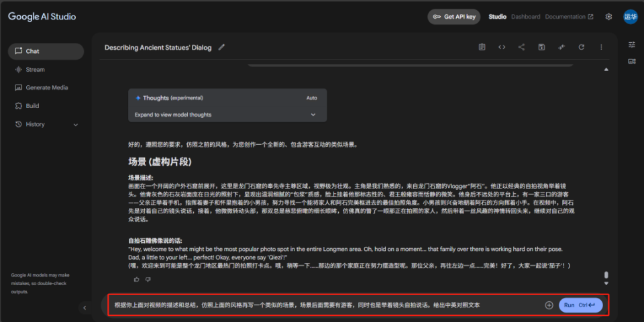Open the system instructions clipboard icon
644x322 pixels.
point(482,47)
